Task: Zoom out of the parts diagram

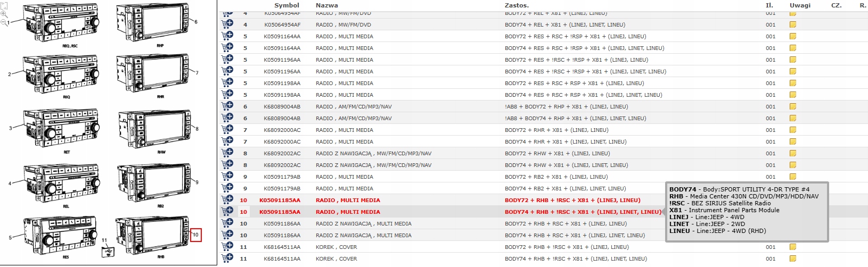Action: [4, 22]
